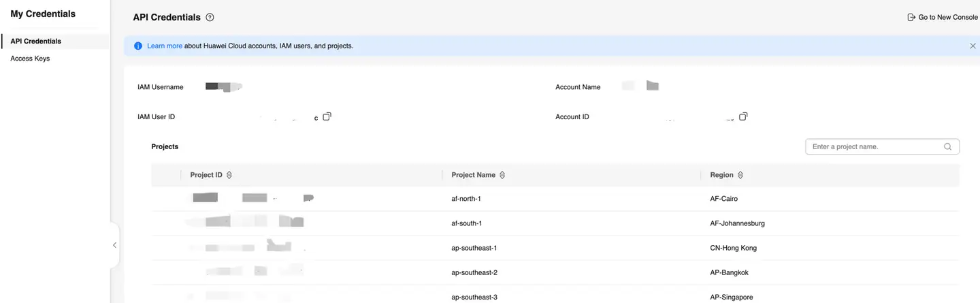Click the info icon in the banner
Screen dimensions: 980x303
click(x=138, y=46)
